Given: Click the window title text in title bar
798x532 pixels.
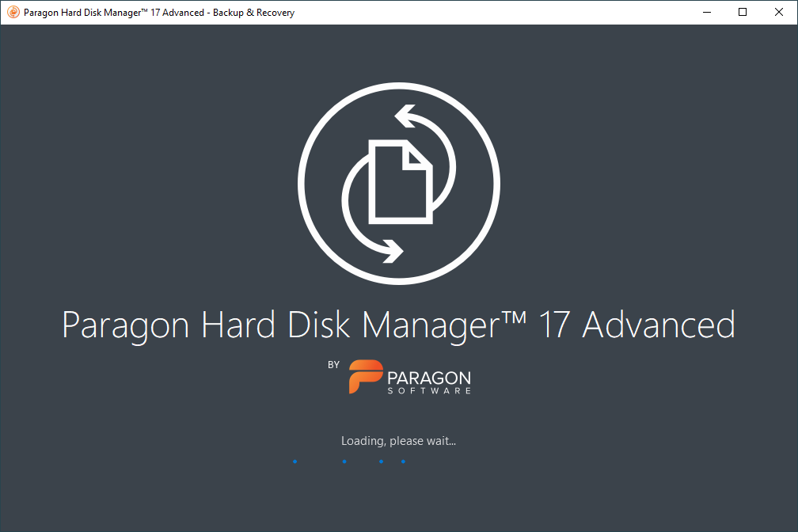Looking at the screenshot, I should coord(159,13).
